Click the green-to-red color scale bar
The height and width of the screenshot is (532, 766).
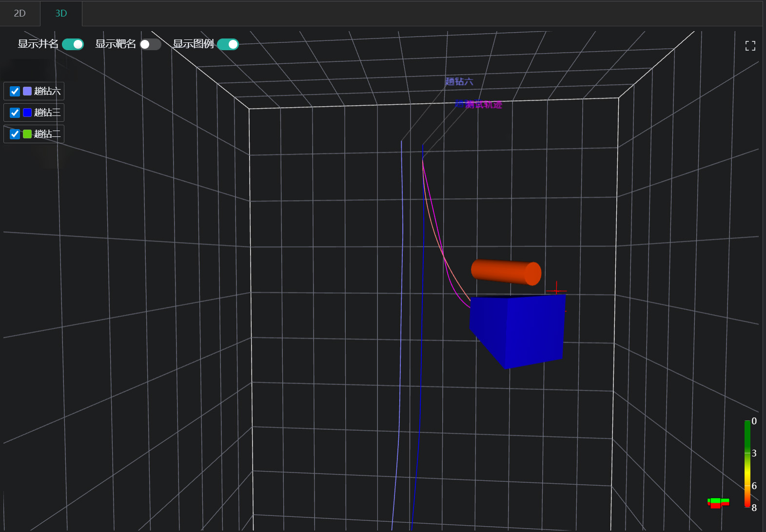pos(747,463)
